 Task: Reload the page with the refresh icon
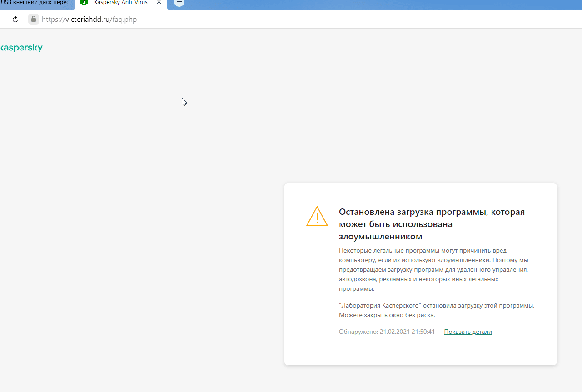click(15, 20)
